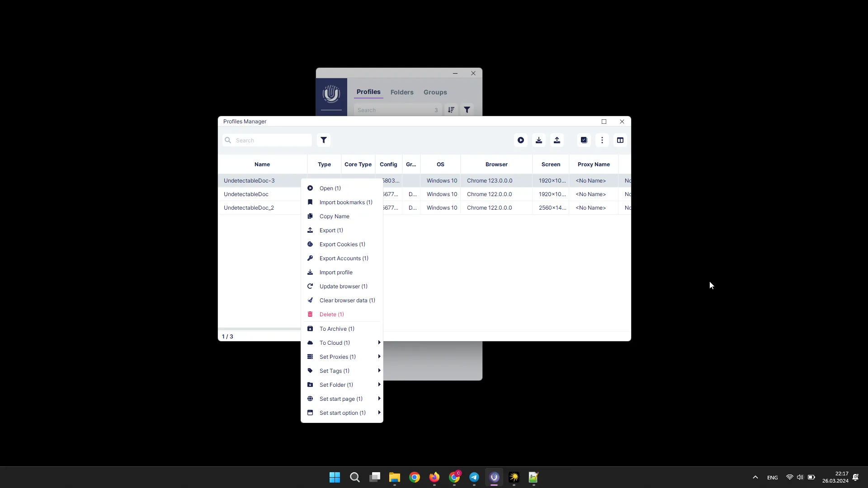Select Profiles tab in main window

(368, 92)
